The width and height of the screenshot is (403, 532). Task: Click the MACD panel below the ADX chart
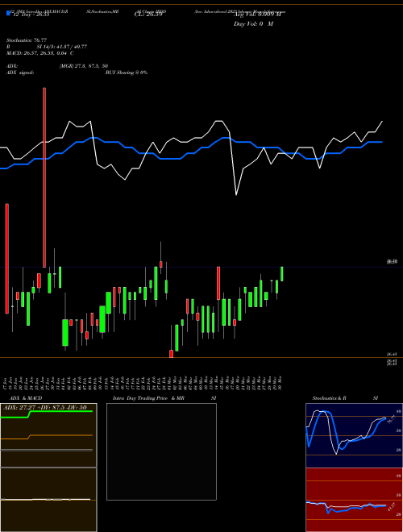point(48,500)
